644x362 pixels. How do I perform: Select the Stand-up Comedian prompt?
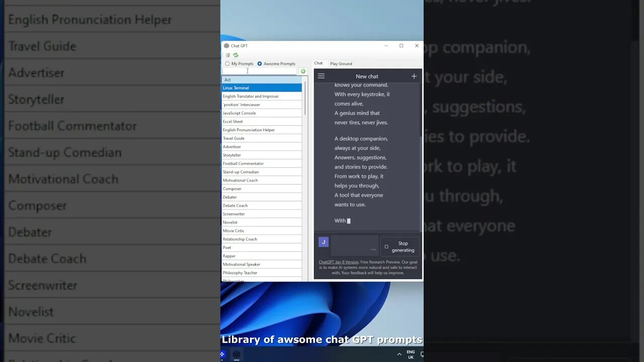(x=262, y=172)
